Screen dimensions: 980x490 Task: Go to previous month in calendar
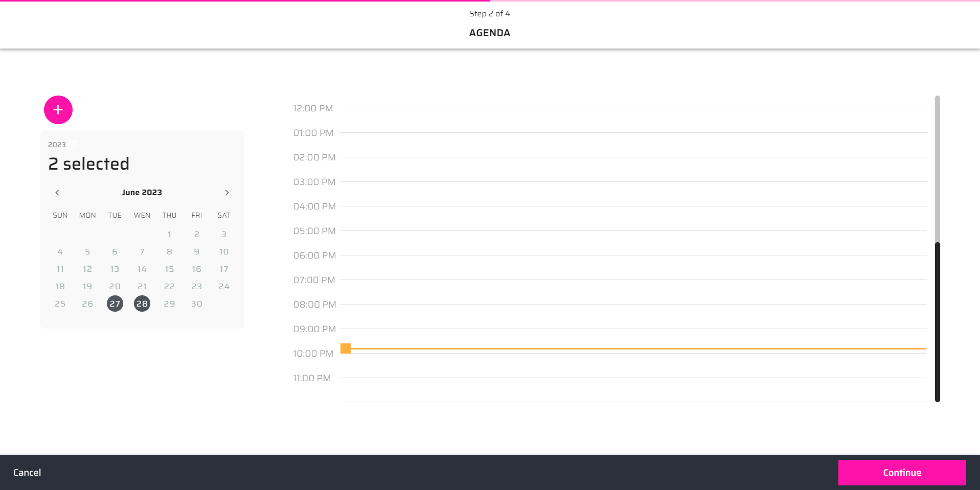[57, 193]
